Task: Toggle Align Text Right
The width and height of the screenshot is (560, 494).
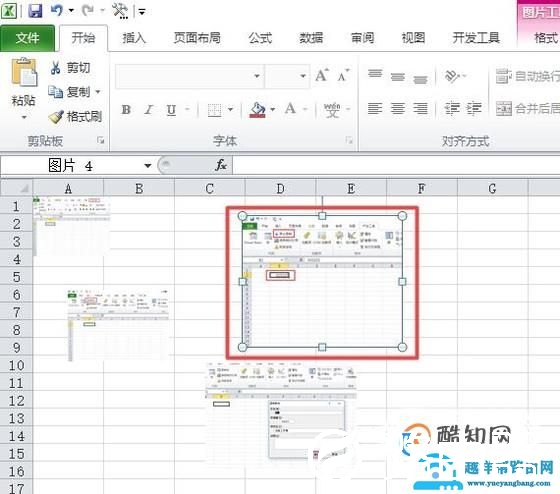Action: 420,108
